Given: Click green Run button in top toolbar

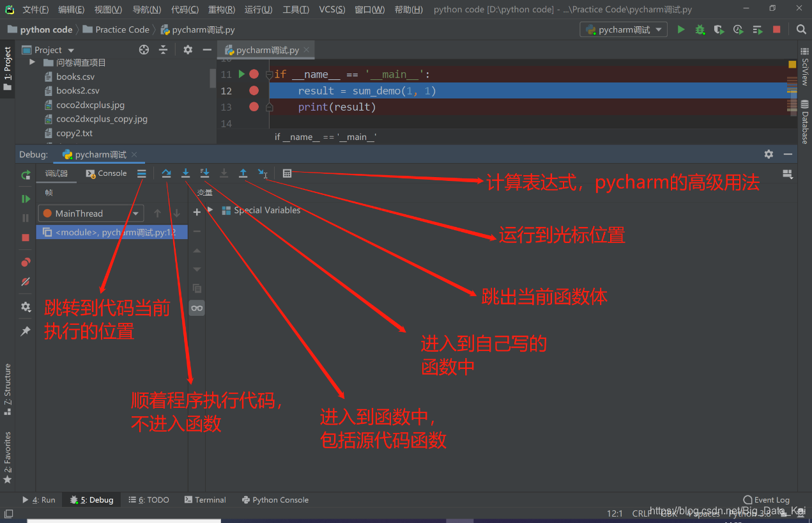Looking at the screenshot, I should point(681,29).
